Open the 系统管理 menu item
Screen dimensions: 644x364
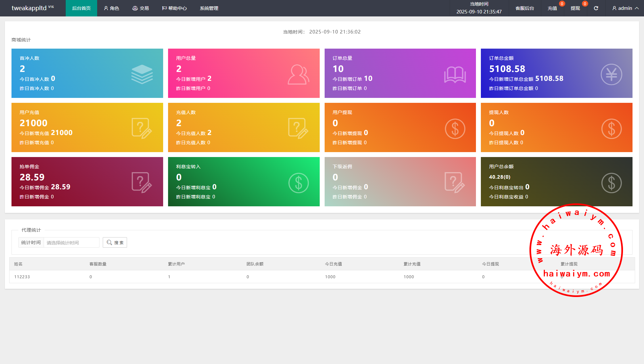click(209, 8)
